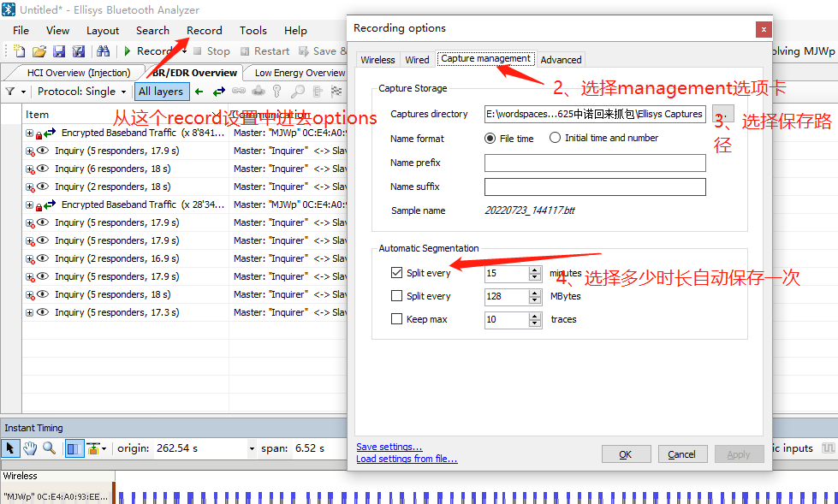The height and width of the screenshot is (504, 838).
Task: Uncheck Split every 15 minutes checkbox
Action: [396, 273]
